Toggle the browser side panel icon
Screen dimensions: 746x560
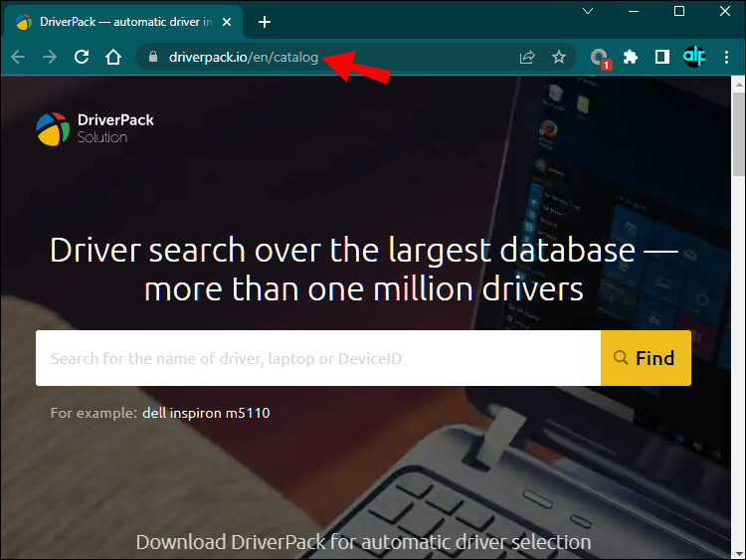(x=661, y=57)
